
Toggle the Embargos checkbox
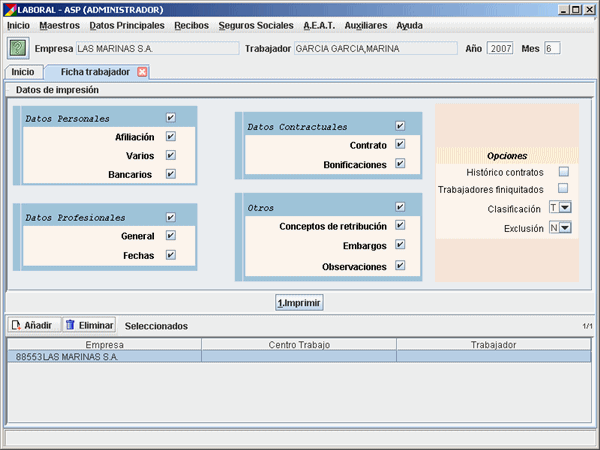coord(400,244)
